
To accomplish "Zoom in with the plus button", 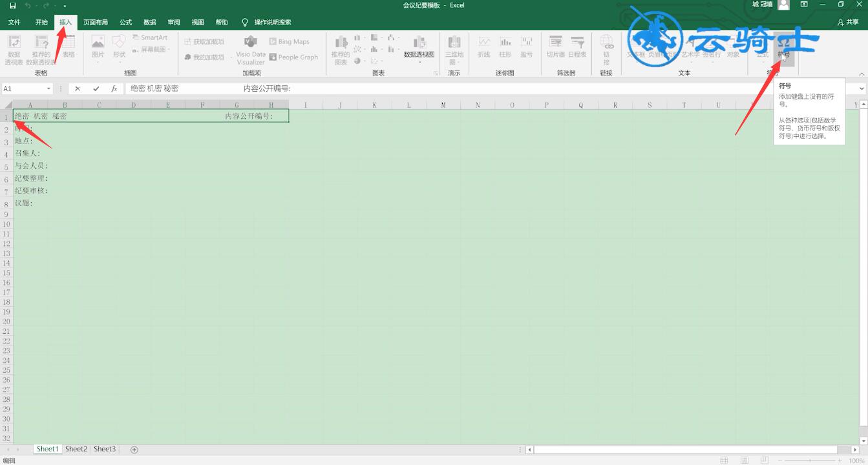I will point(840,460).
